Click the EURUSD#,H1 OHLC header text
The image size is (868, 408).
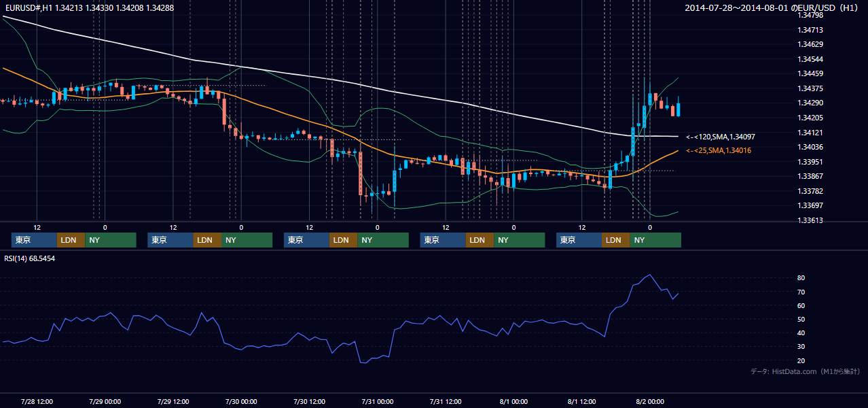click(88, 8)
